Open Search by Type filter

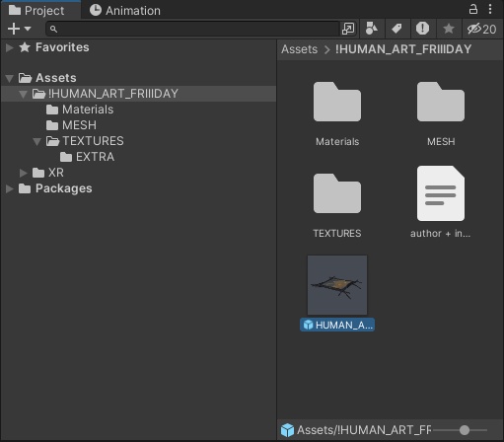(371, 29)
